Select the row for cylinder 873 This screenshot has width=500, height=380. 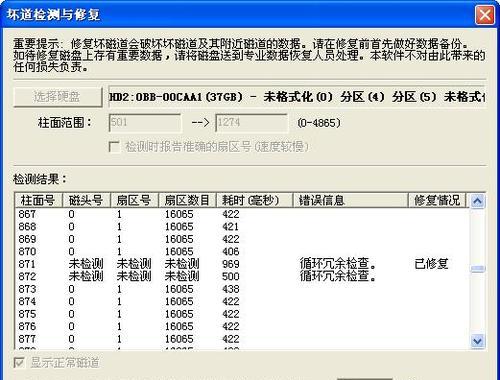pos(242,289)
